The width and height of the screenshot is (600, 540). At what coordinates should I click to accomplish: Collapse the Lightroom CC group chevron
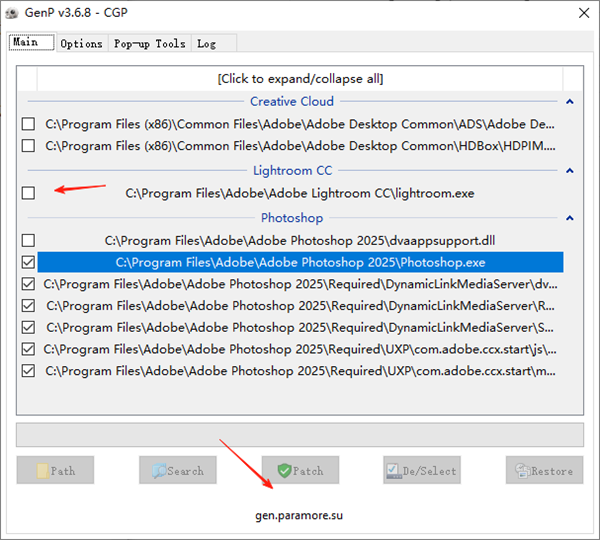point(570,170)
